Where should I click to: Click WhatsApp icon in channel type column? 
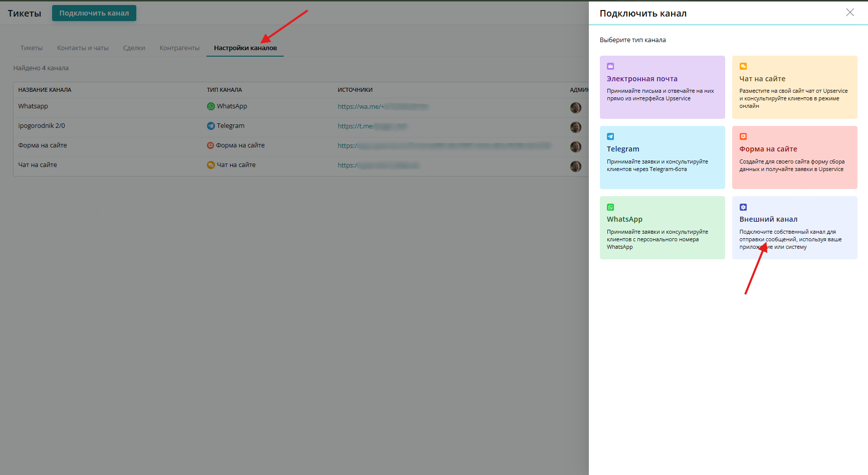point(211,106)
